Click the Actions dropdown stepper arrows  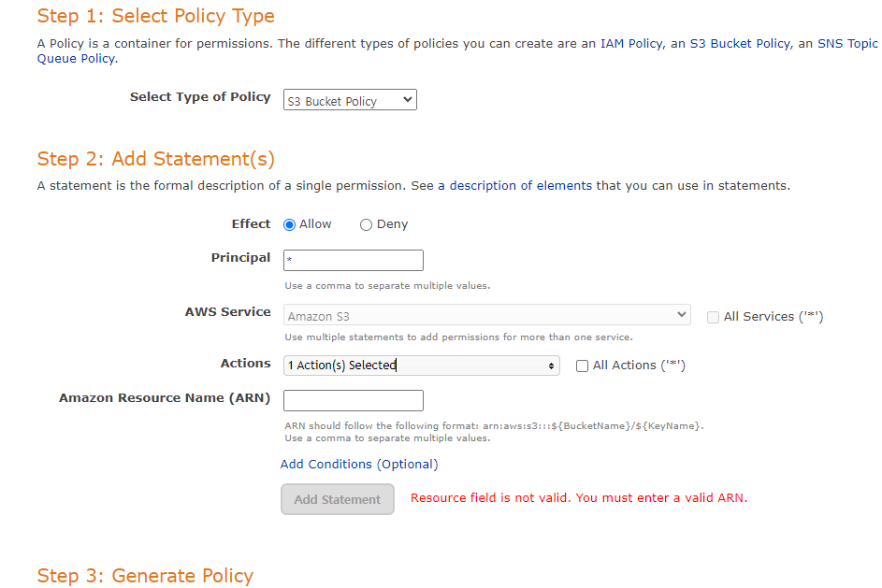tap(551, 366)
